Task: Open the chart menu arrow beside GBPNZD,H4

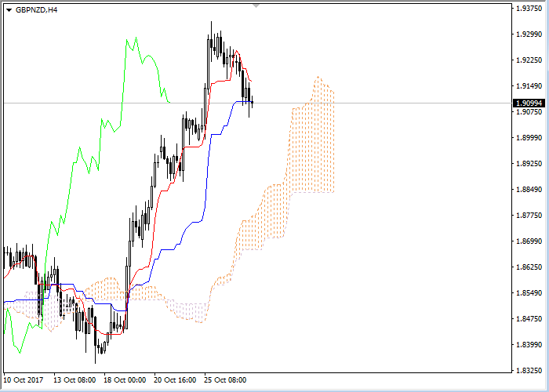Action: [x=9, y=10]
